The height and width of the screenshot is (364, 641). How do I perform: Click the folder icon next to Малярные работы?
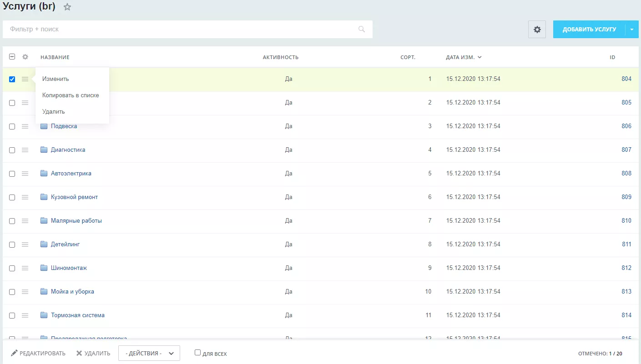[x=44, y=220]
